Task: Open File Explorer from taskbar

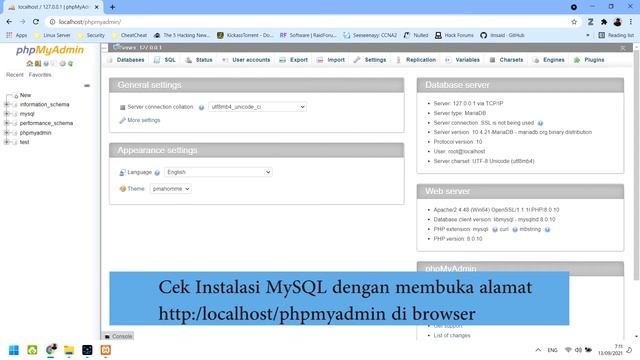Action: tap(69, 350)
